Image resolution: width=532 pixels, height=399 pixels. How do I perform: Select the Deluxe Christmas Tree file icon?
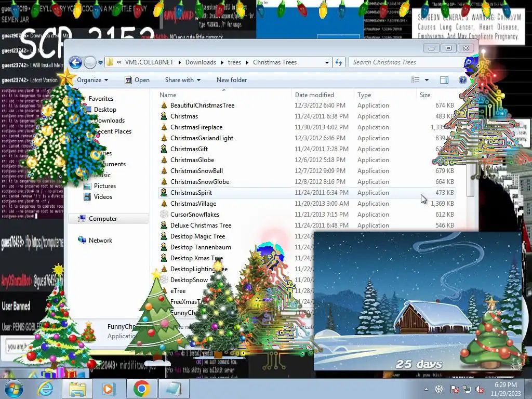pos(164,225)
